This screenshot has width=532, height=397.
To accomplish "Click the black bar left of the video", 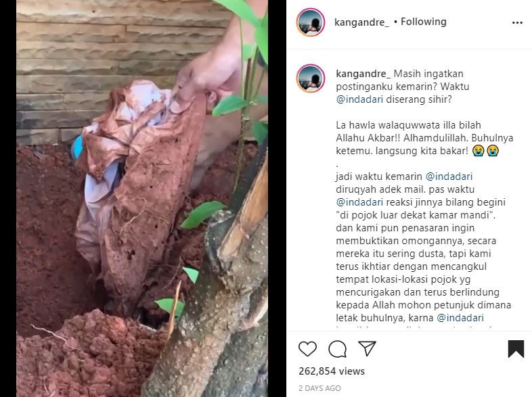I will (x=8, y=198).
